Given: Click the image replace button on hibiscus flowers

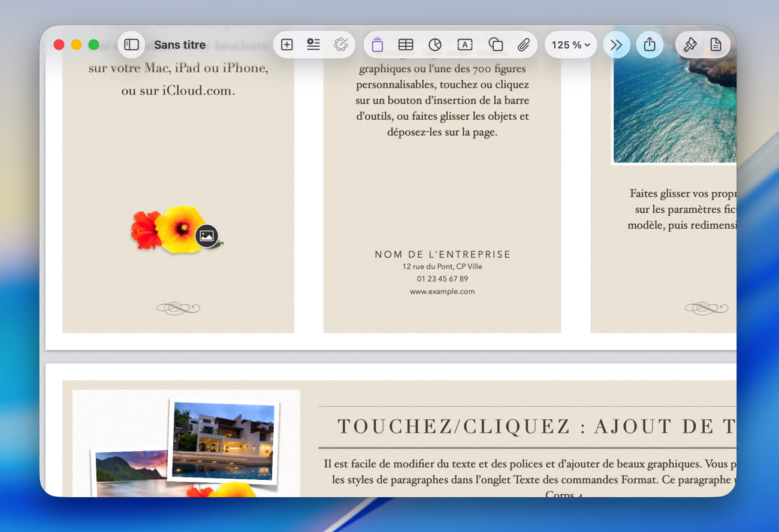Looking at the screenshot, I should pyautogui.click(x=207, y=236).
